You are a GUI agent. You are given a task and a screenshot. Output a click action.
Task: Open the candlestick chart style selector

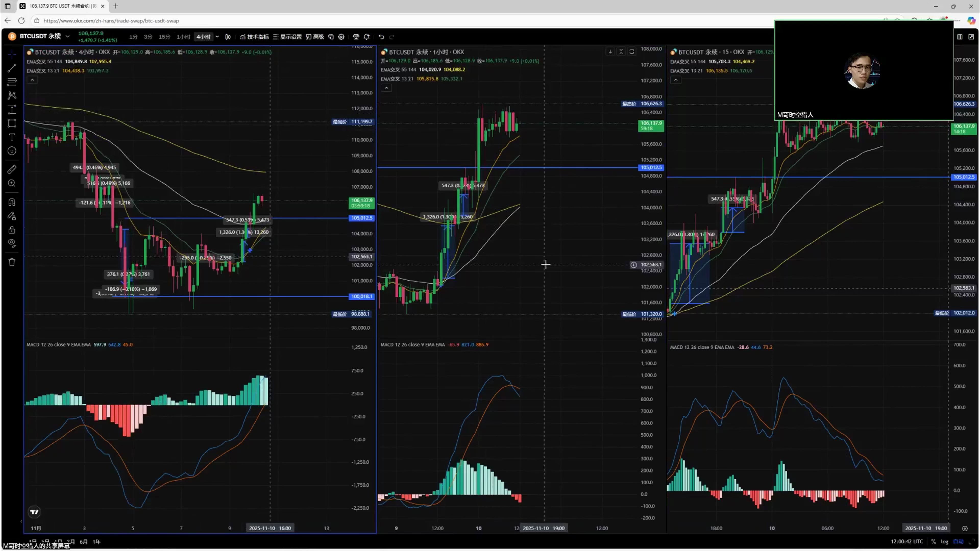click(227, 37)
